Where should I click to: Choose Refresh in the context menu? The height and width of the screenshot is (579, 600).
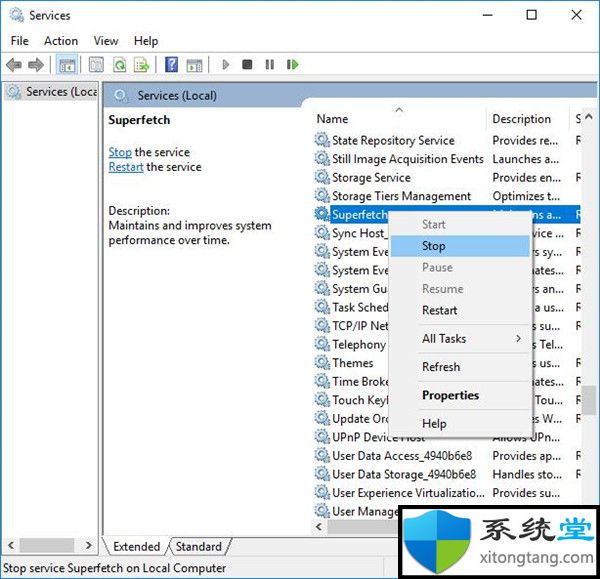coord(460,367)
